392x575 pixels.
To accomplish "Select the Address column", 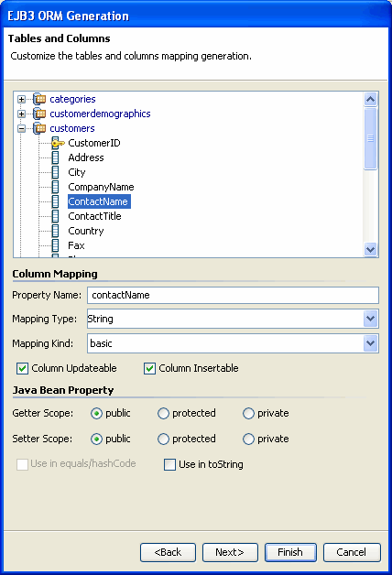I will [86, 157].
